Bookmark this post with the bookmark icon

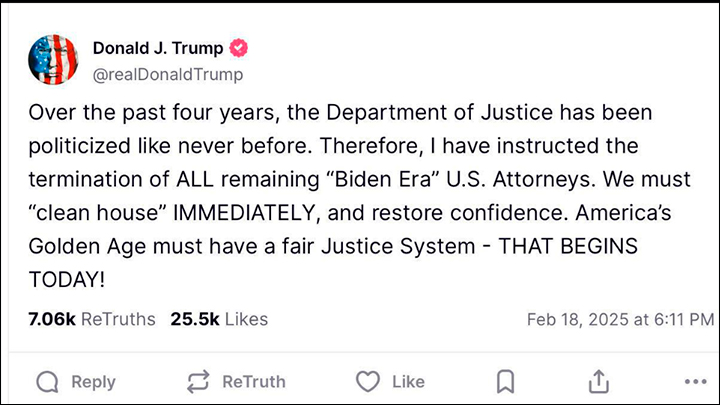[x=506, y=381]
